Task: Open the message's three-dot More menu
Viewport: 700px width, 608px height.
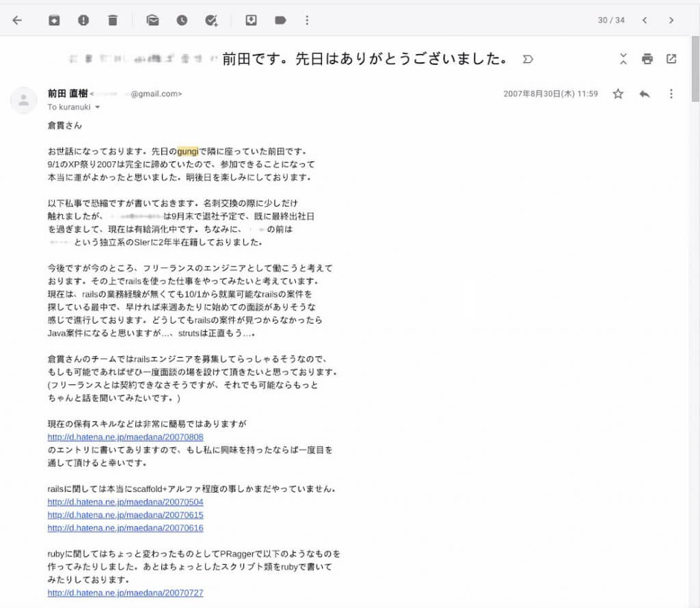Action: coord(671,94)
